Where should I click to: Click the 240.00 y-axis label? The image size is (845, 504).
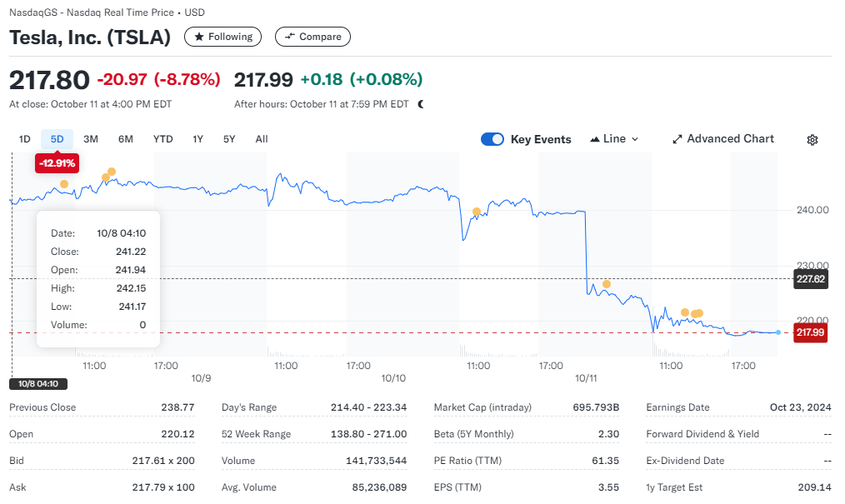click(812, 210)
